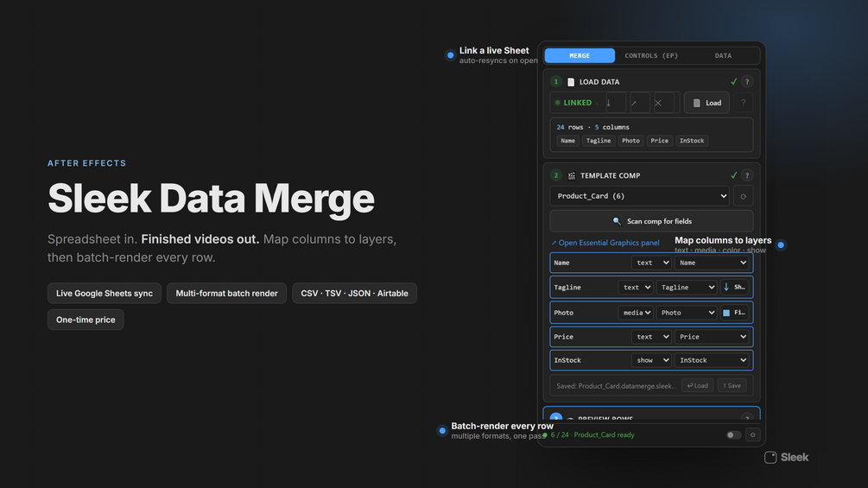Screen dimensions: 868x488
Task: Click the Live Google Sheets sync tag
Action: point(104,294)
